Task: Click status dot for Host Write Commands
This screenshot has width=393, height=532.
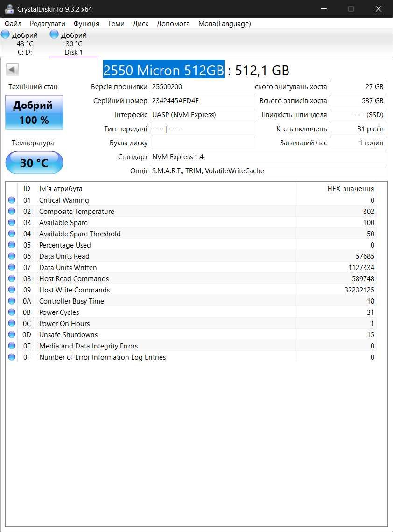Action: tap(12, 290)
